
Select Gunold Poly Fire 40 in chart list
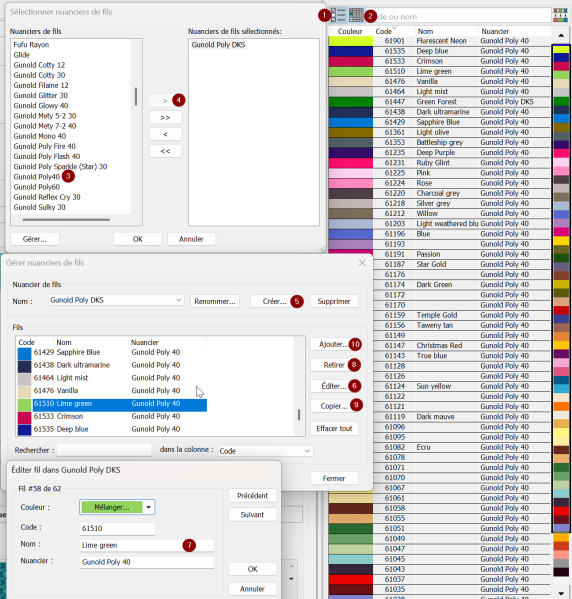pyautogui.click(x=45, y=146)
